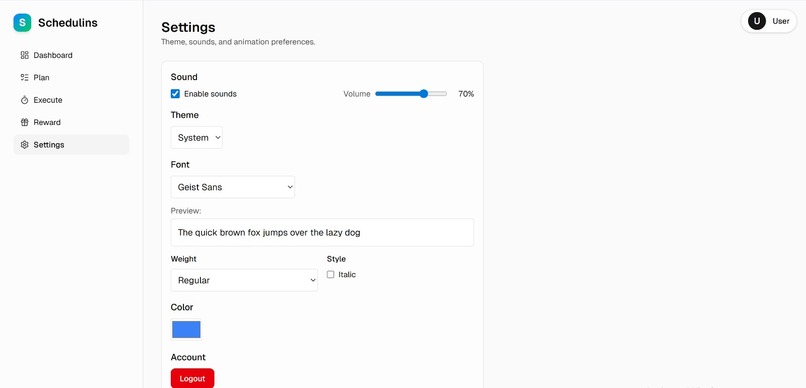Click the font preview text box
This screenshot has width=806, height=388.
pos(322,232)
